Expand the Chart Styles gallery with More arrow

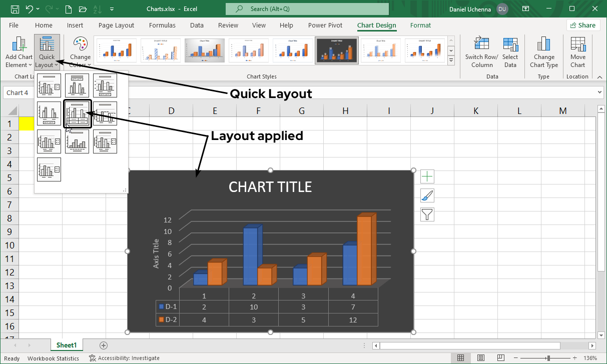click(451, 60)
